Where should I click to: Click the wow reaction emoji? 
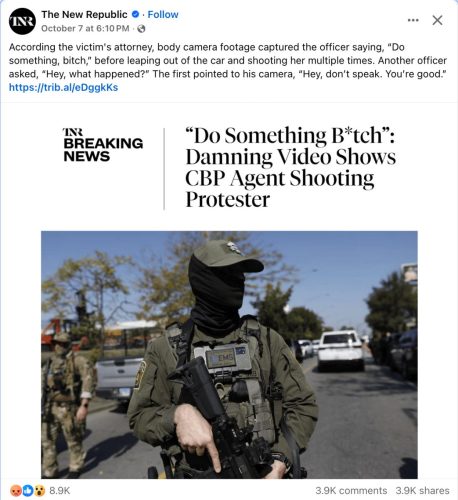click(39, 490)
